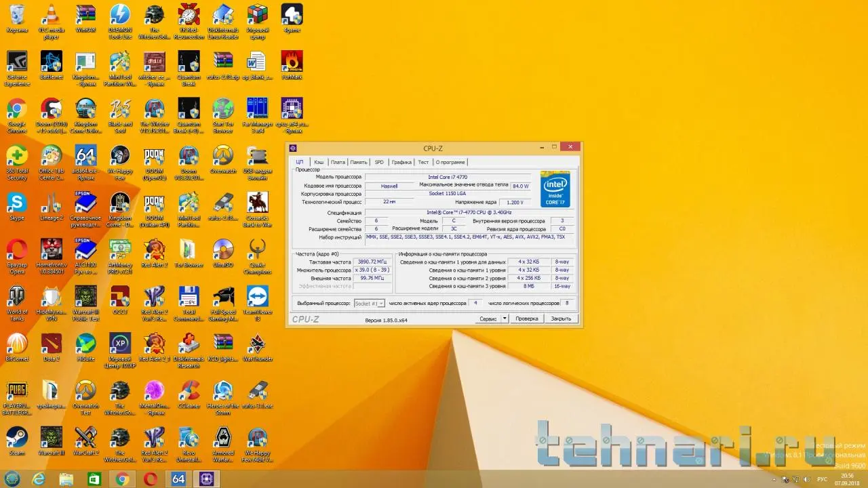Open the Сервис dropdown arrow

point(504,319)
